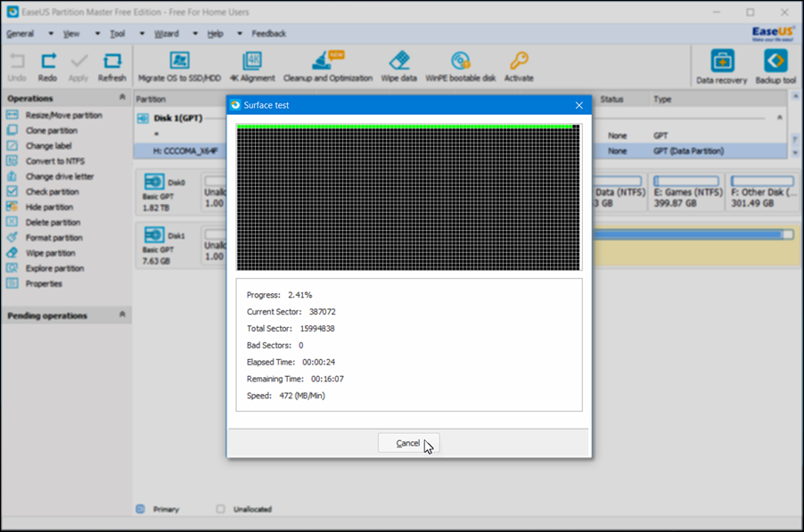Select Format partition operation

pyautogui.click(x=54, y=238)
